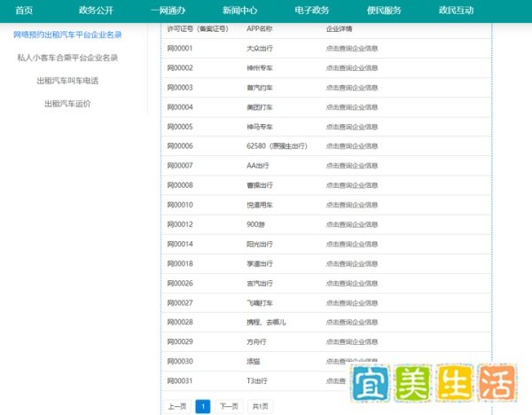This screenshot has height=415, width=532.
Task: Select the AA出行 app name
Action: pos(258,166)
